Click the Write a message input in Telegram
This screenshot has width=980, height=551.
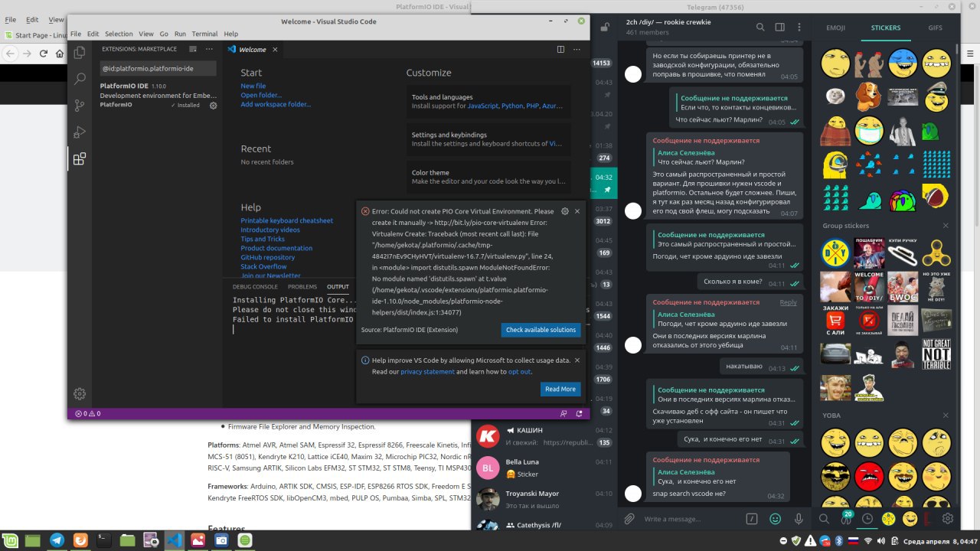(691, 519)
